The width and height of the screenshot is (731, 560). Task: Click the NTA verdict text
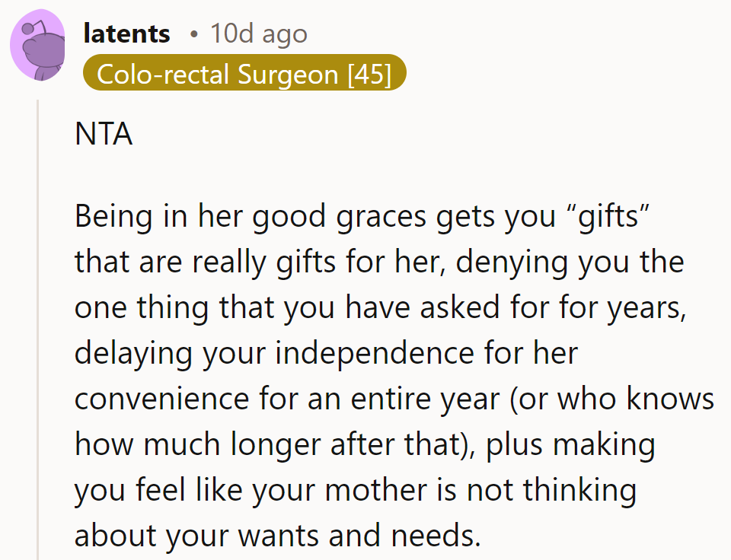(104, 135)
